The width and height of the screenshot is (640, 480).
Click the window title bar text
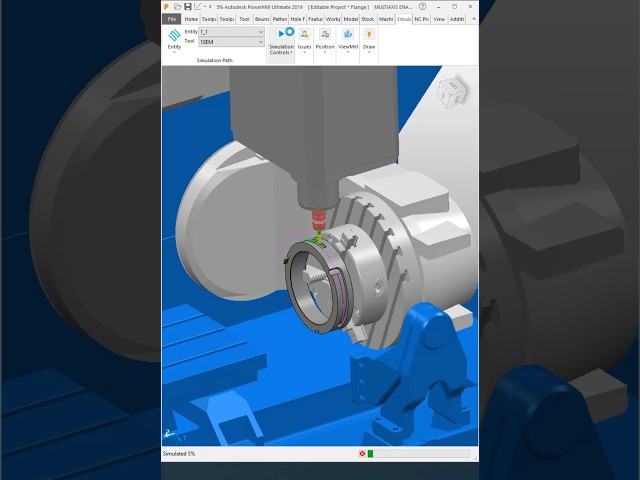[314, 7]
